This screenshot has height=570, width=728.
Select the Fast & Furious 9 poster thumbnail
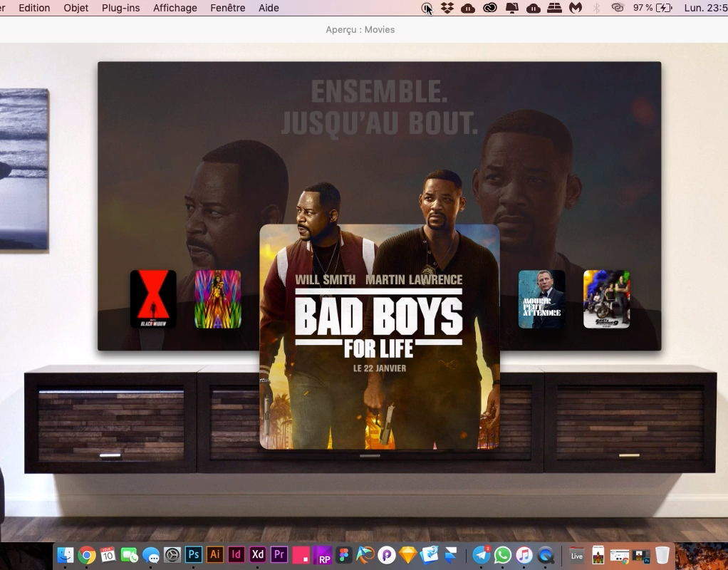[606, 299]
